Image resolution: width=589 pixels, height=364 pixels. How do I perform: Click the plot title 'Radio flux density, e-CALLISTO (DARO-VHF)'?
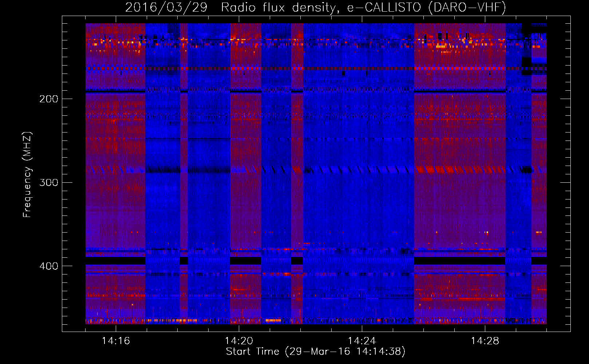pos(363,7)
